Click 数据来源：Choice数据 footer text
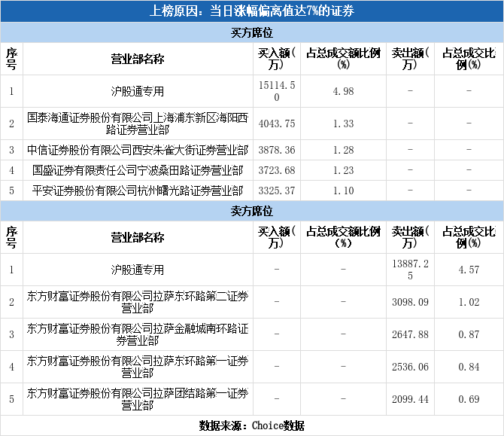Screen dimensions: 504x436 [x=252, y=425]
